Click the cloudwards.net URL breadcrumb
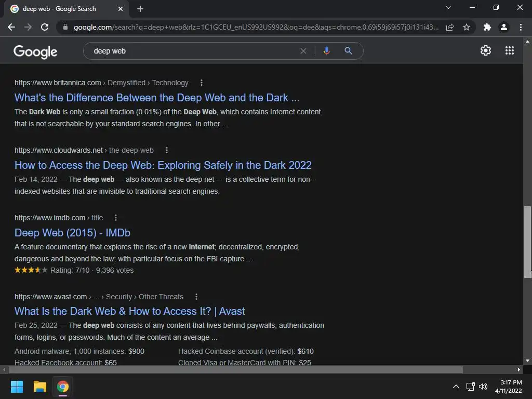Viewport: 532px width, 399px height. click(84, 150)
